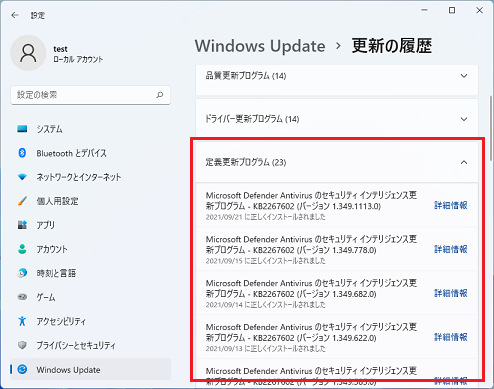Viewport: 494px width, 389px height.
Task: Click the test local account name
Action: pyautogui.click(x=60, y=49)
